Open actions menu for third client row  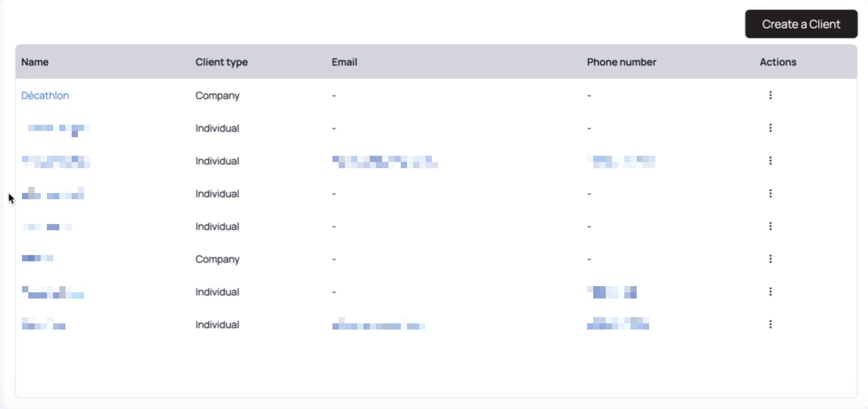(770, 161)
